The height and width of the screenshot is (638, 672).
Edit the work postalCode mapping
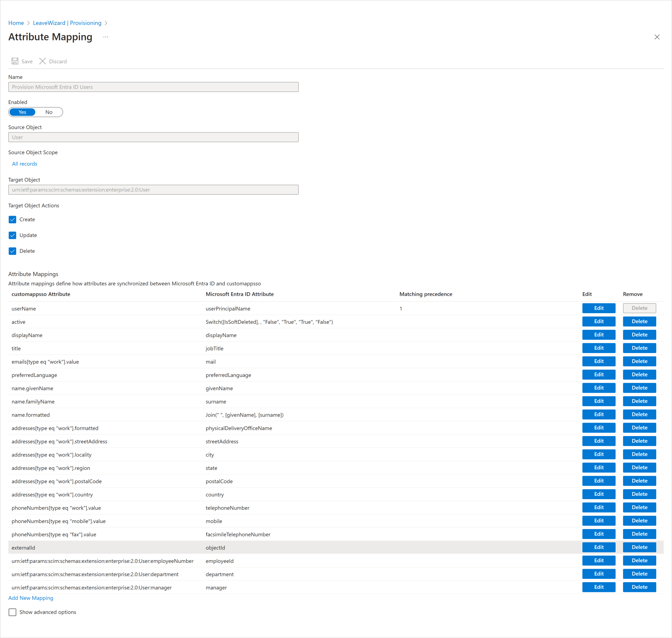click(598, 480)
